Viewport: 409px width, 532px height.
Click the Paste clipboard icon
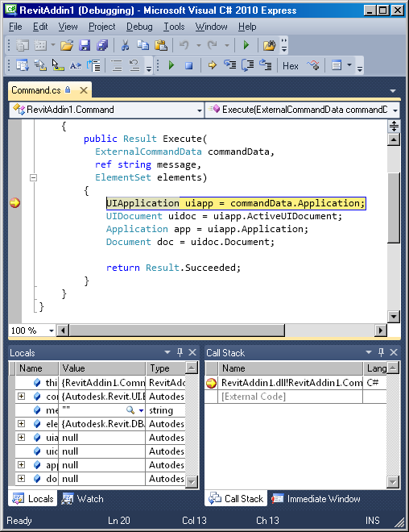160,45
